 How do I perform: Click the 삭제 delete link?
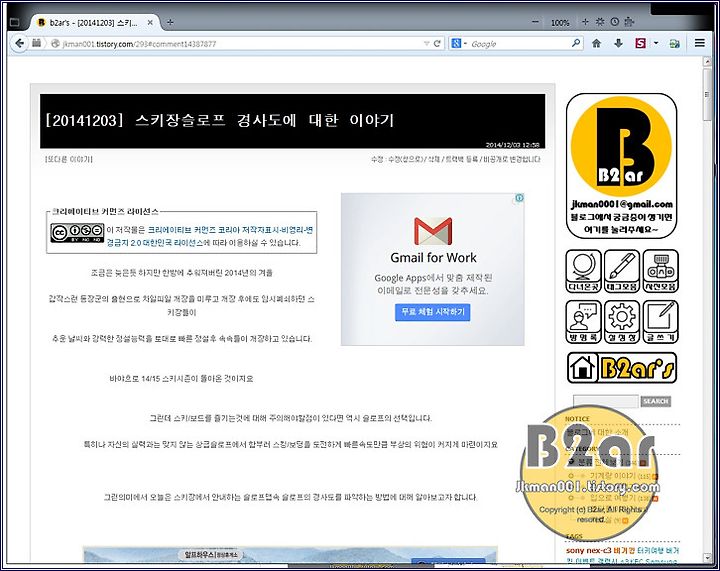click(434, 159)
